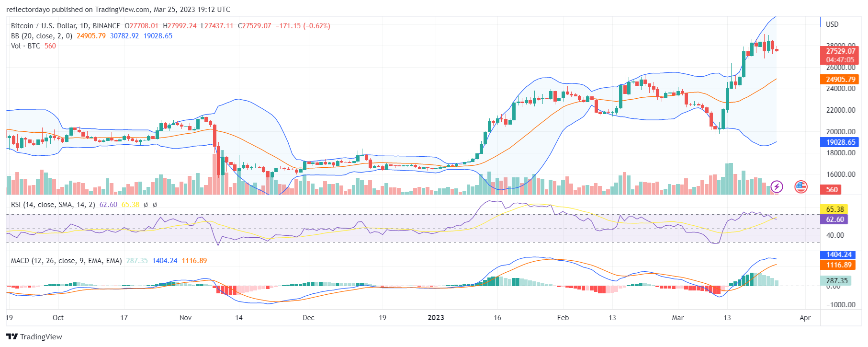Click the Vol · BTC indicator label
Image resolution: width=868 pixels, height=347 pixels.
[25, 46]
